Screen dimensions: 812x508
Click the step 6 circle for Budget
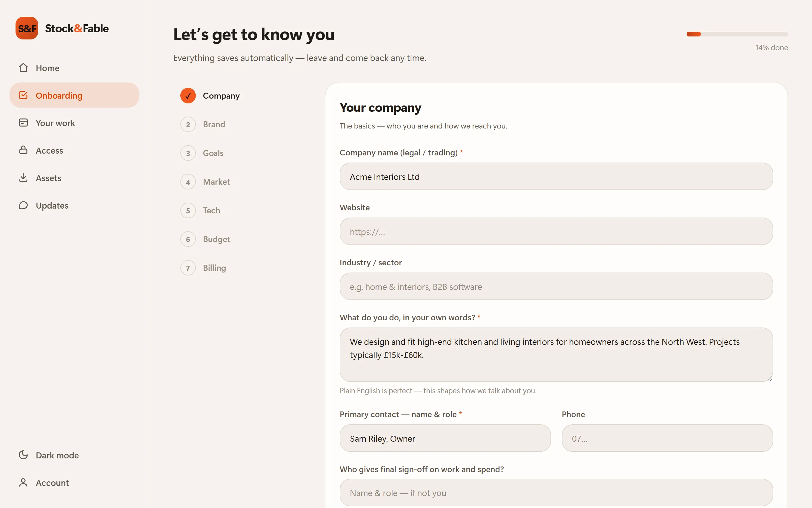[x=188, y=239]
